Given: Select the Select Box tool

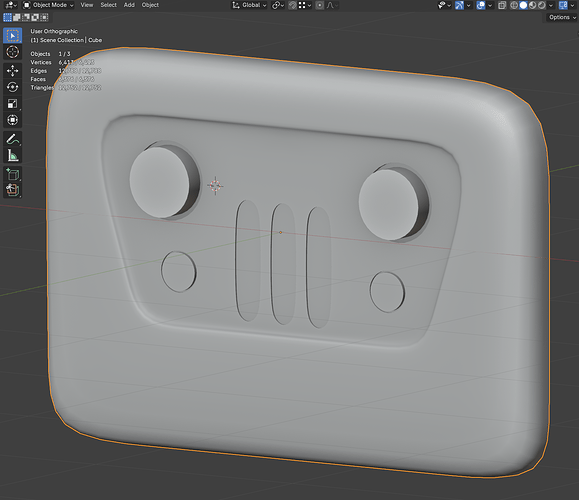Looking at the screenshot, I should 13,35.
